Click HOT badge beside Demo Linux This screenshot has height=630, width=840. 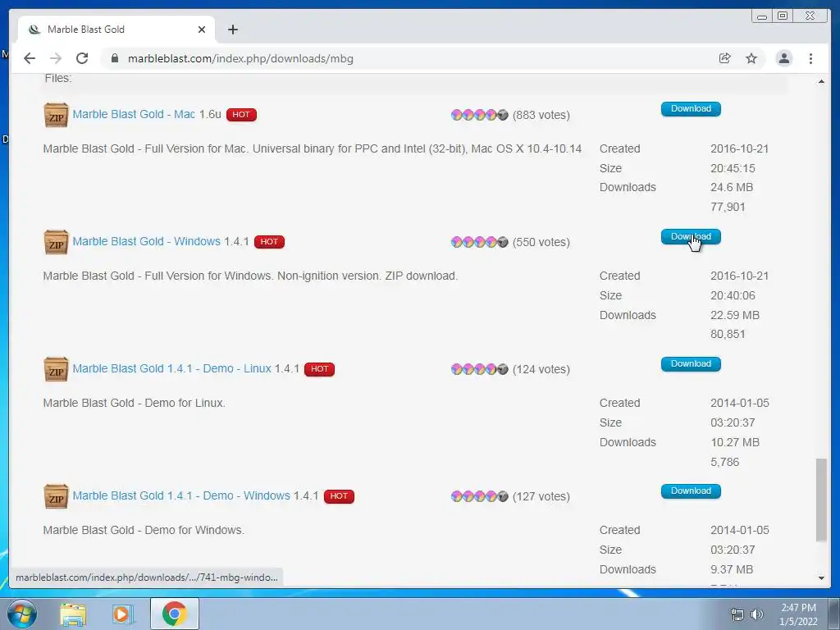[319, 369]
